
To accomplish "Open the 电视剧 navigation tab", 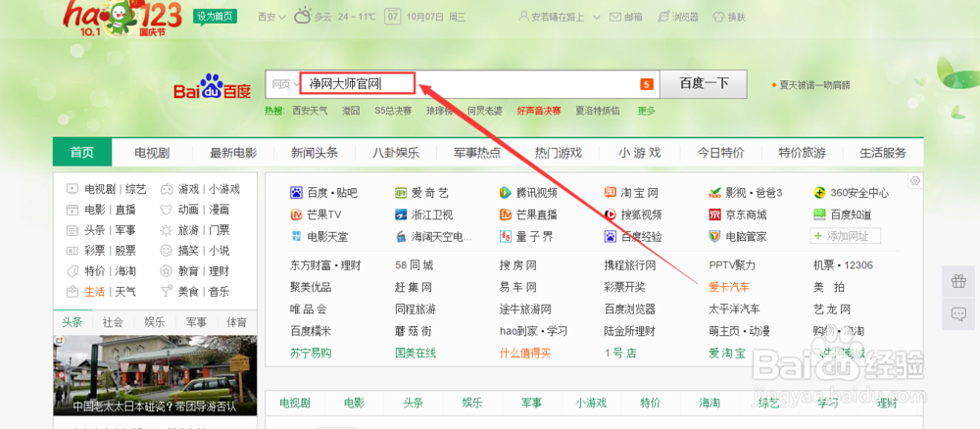I will coord(152,153).
